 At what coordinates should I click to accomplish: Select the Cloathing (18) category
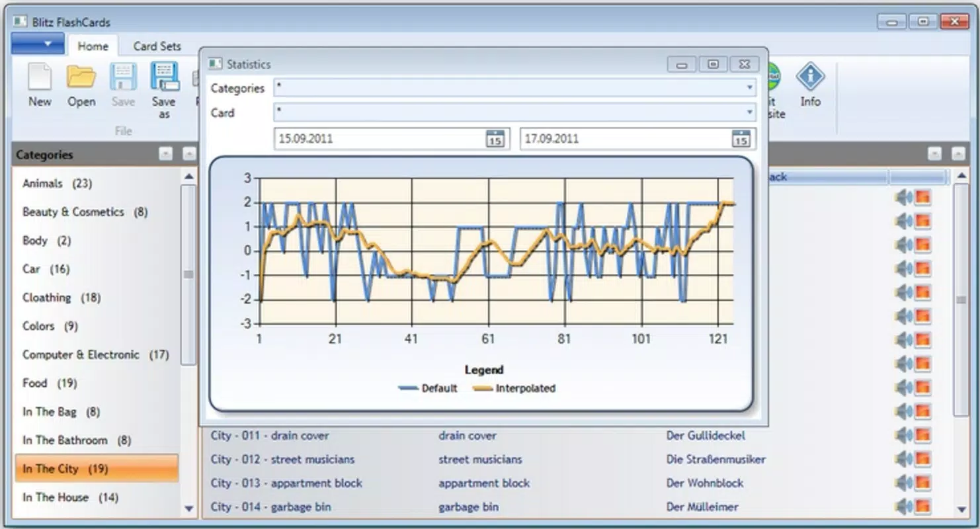(x=96, y=297)
